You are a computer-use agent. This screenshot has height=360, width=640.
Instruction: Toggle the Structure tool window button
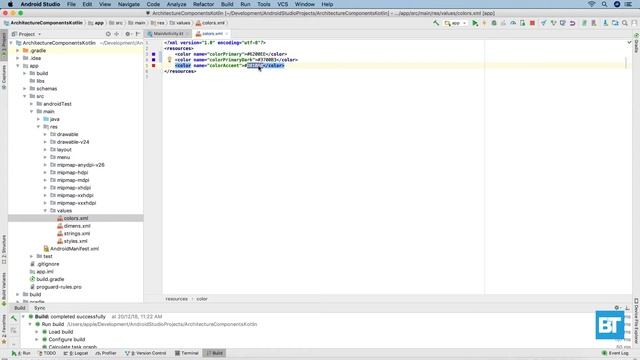click(4, 250)
